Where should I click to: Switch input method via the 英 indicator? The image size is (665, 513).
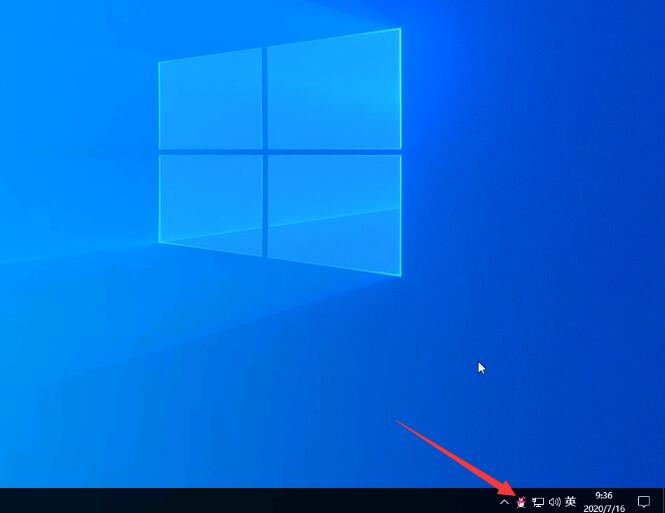pyautogui.click(x=570, y=502)
